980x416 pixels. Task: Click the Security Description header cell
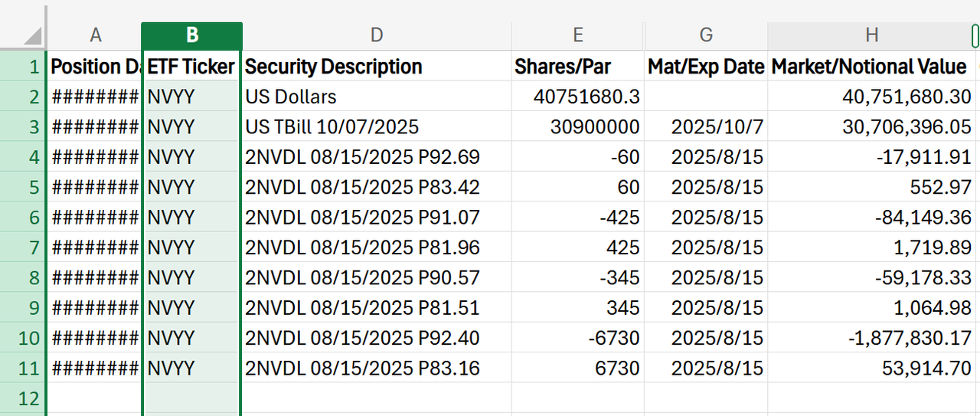tap(377, 67)
